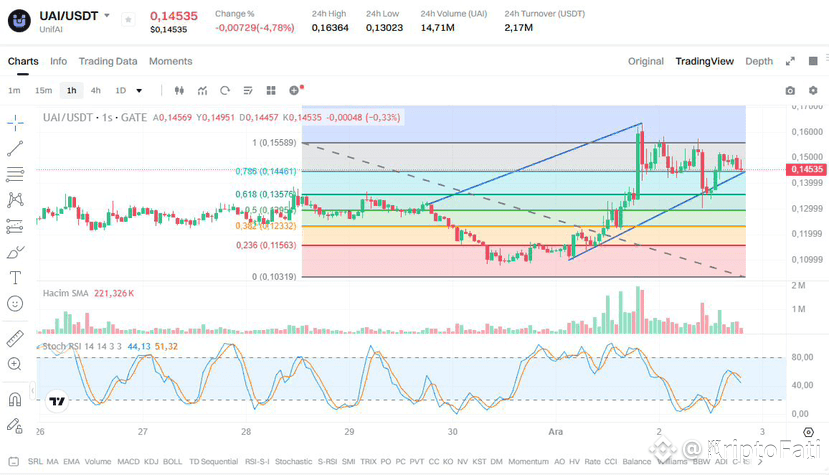Show more indicators with right chevron
This screenshot has width=829, height=475.
coord(760,462)
